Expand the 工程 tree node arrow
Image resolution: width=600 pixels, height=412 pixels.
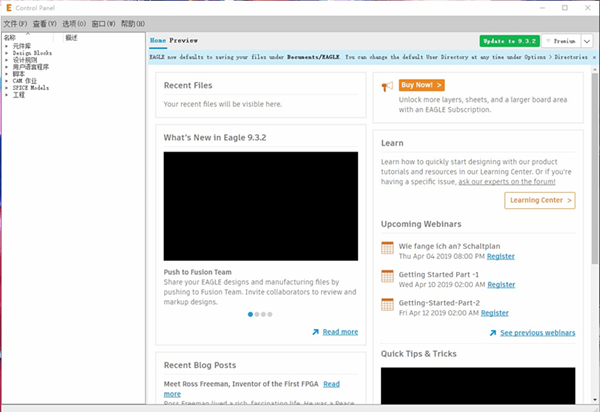(7, 95)
